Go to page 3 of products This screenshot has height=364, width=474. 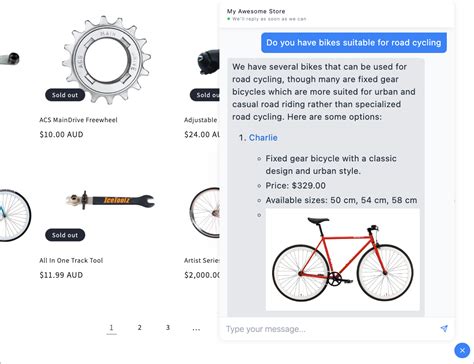168,328
